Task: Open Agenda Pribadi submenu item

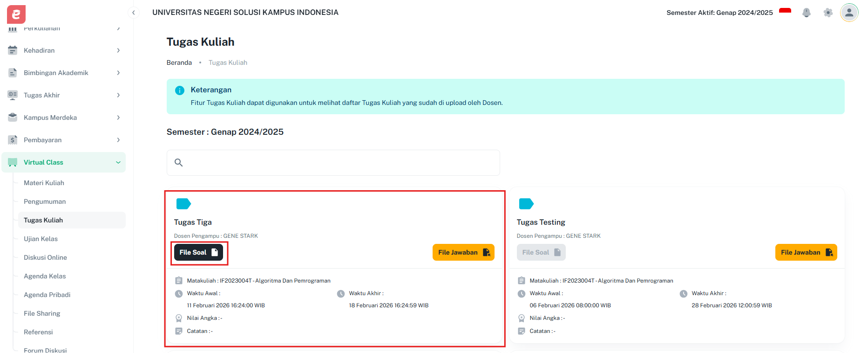Action: coord(72,295)
